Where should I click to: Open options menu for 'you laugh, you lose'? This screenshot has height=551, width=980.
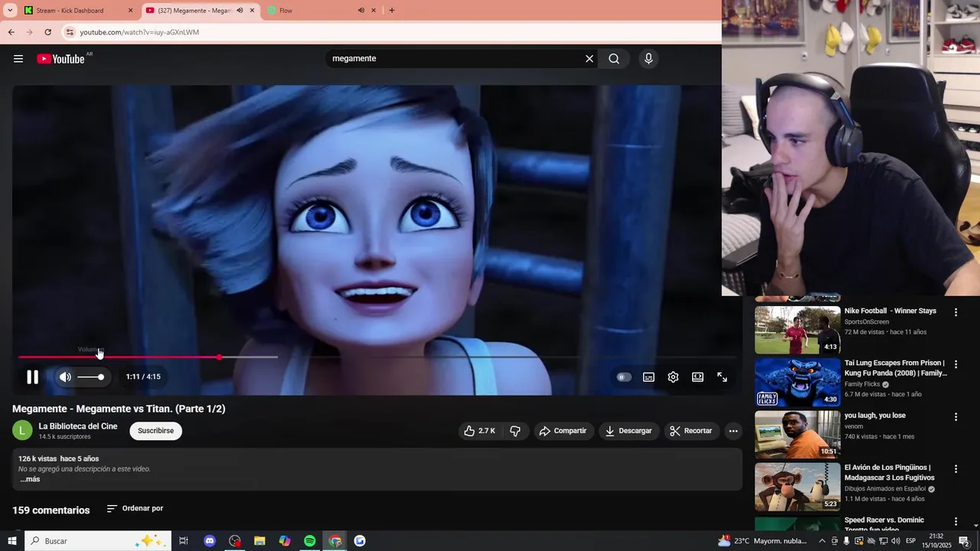click(x=955, y=417)
